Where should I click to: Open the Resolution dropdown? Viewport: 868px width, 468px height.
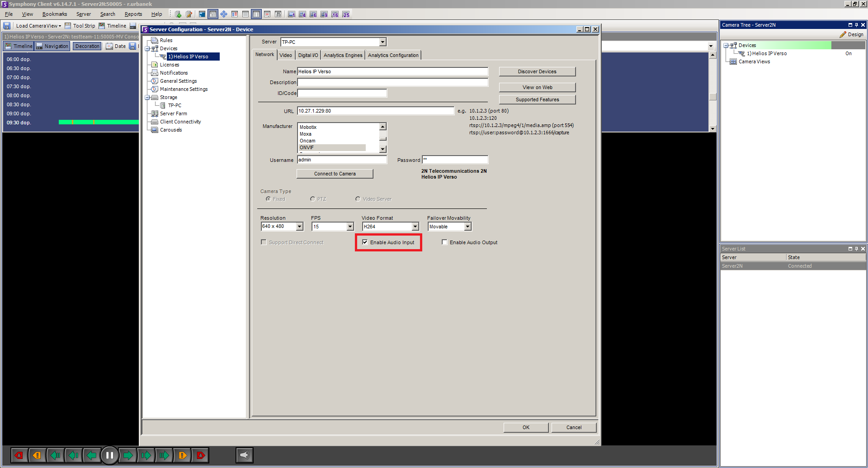pyautogui.click(x=299, y=227)
